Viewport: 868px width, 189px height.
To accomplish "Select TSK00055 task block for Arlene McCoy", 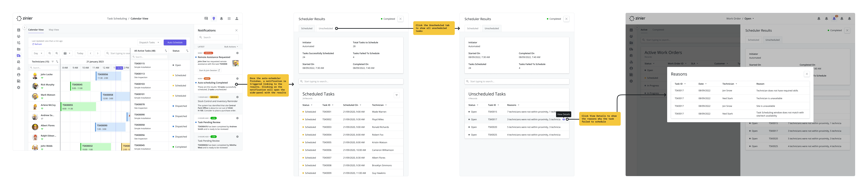I will [x=78, y=107].
